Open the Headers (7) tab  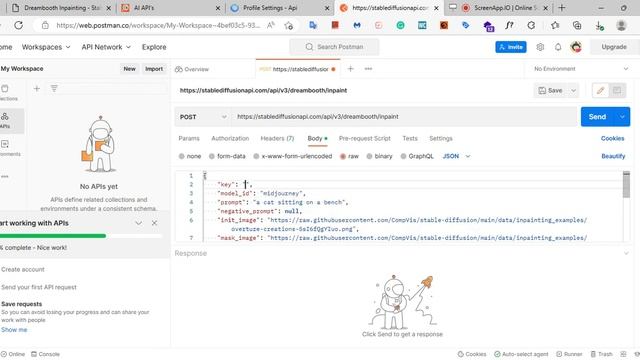[277, 138]
